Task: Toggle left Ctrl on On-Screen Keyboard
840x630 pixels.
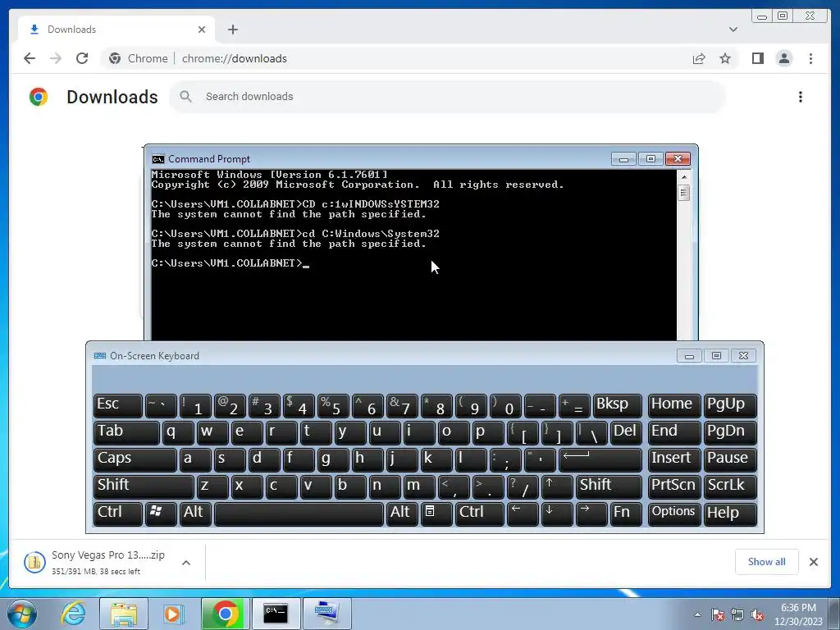Action: click(x=118, y=514)
